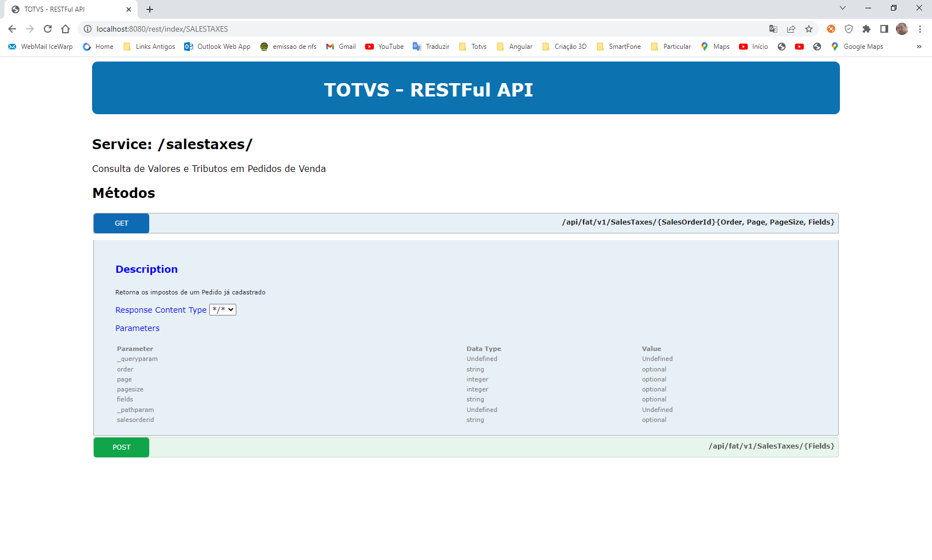This screenshot has height=560, width=932.
Task: Toggle the browser side panel
Action: (884, 29)
